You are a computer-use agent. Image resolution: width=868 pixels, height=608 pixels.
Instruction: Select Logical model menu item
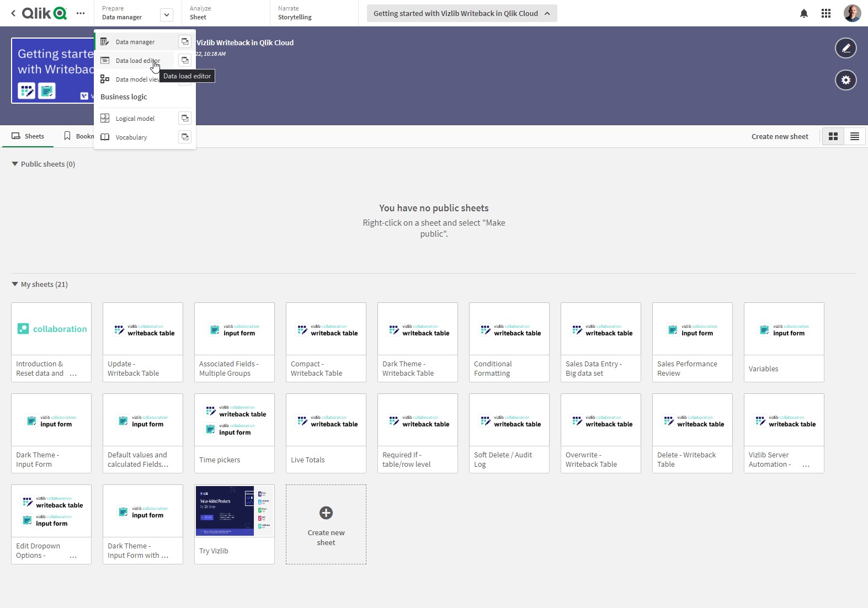pos(136,119)
